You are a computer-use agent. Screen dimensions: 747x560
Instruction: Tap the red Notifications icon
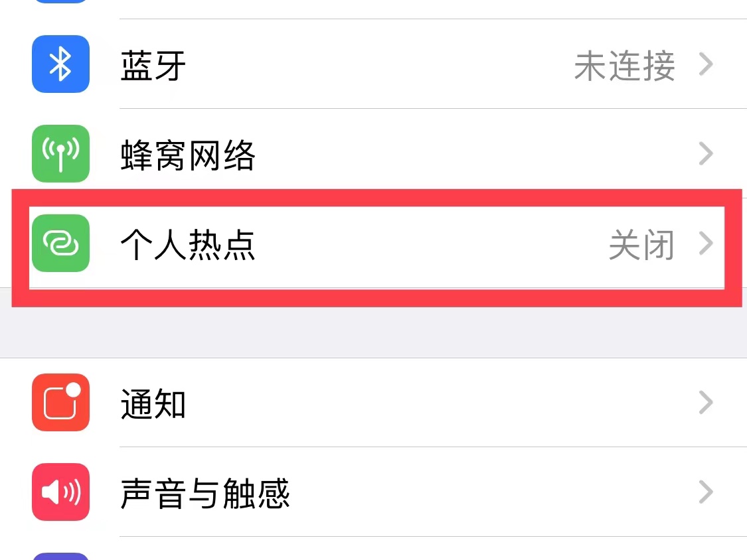pyautogui.click(x=60, y=402)
